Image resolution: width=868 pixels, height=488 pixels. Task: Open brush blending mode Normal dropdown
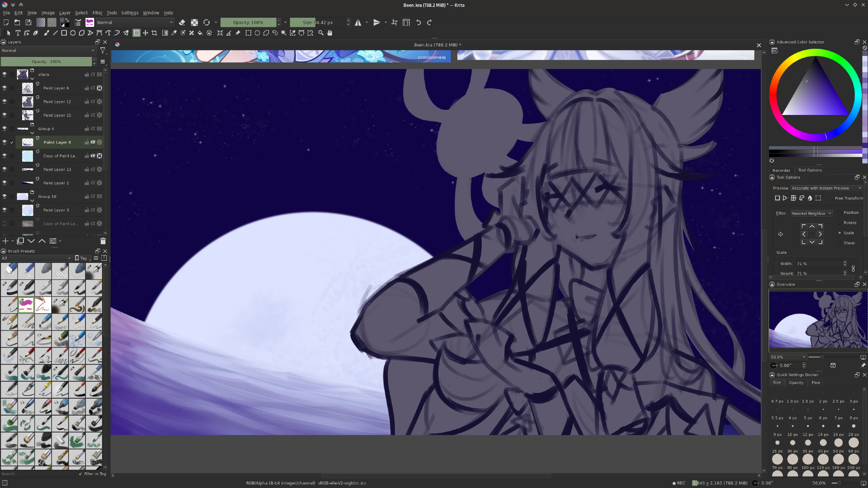[x=135, y=23]
